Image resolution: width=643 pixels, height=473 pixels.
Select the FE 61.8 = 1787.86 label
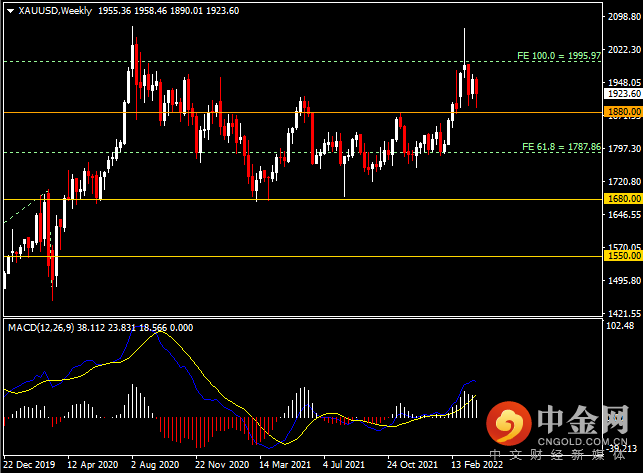[x=561, y=146]
